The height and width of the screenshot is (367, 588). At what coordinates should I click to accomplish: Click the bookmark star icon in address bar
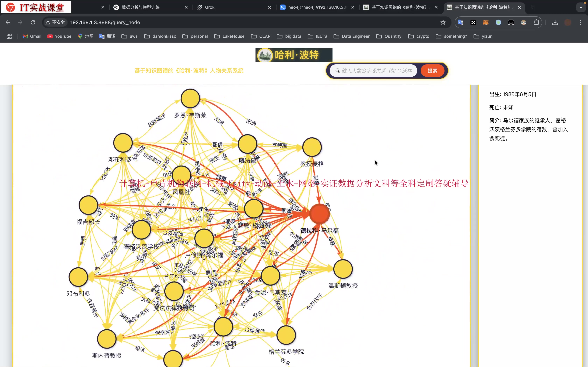pos(443,22)
